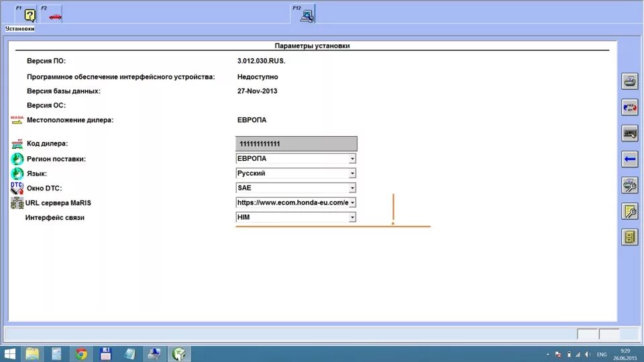The height and width of the screenshot is (362, 644).
Task: Click the F2 red car vehicle icon
Action: click(55, 16)
